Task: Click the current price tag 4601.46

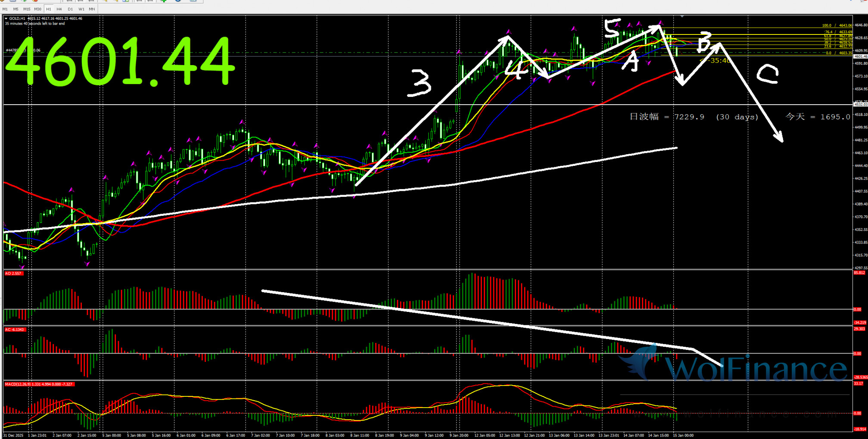Action: 860,56
